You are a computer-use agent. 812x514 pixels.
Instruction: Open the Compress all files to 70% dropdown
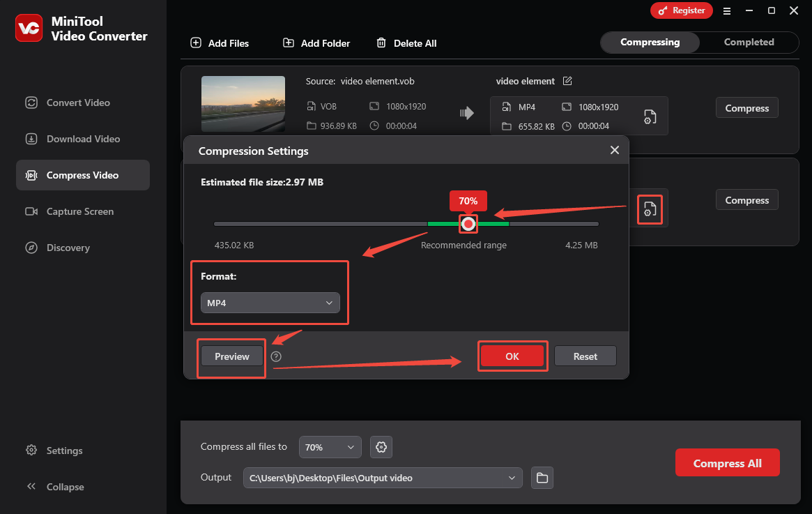(x=330, y=447)
